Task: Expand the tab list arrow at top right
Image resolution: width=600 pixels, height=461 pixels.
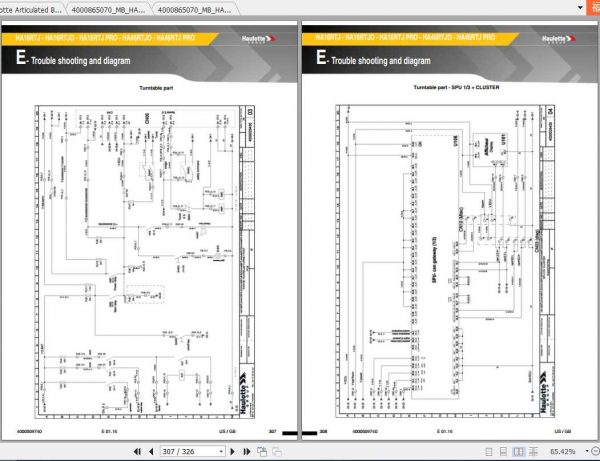Action: coord(580,7)
